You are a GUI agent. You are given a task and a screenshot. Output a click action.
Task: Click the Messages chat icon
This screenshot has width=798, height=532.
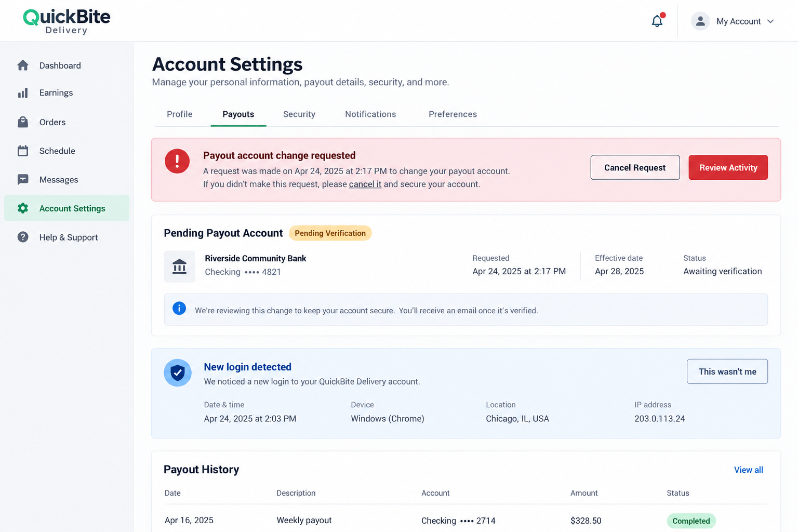pyautogui.click(x=23, y=180)
